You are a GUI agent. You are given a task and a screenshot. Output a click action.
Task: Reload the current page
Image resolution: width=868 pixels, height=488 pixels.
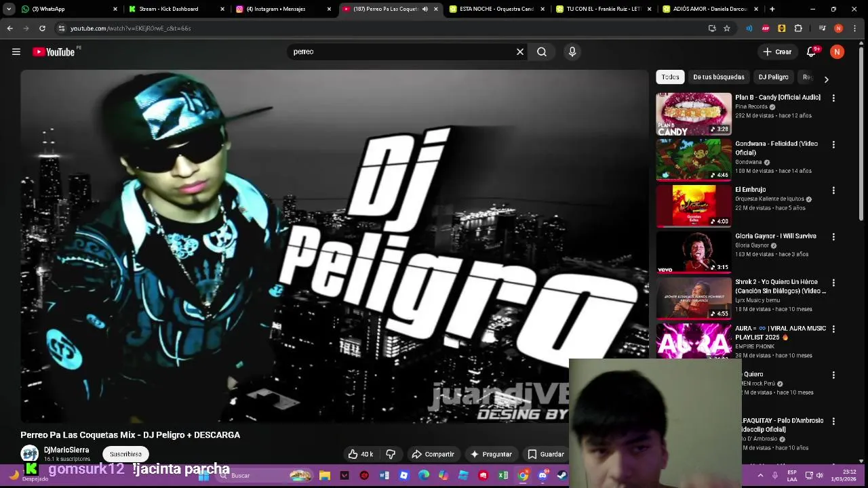click(x=42, y=28)
